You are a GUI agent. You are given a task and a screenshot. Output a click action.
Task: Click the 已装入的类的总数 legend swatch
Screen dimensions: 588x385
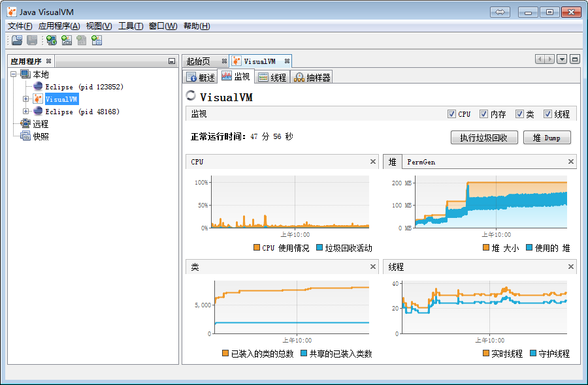pos(225,353)
